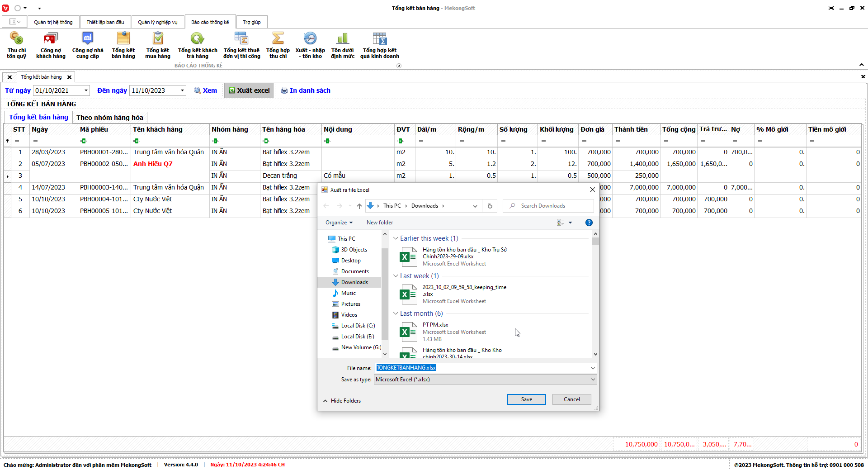Open the Từ ngày date dropdown
This screenshot has width=868, height=470.
[x=86, y=90]
